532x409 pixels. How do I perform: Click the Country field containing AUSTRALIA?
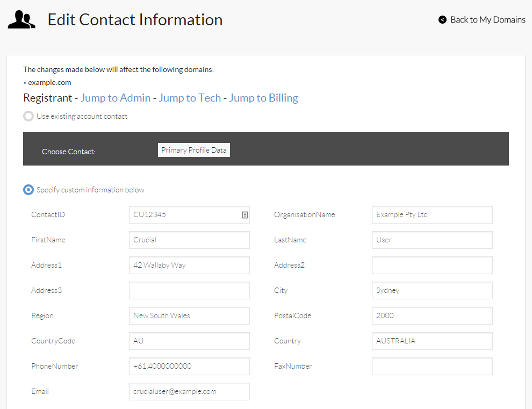(x=432, y=341)
